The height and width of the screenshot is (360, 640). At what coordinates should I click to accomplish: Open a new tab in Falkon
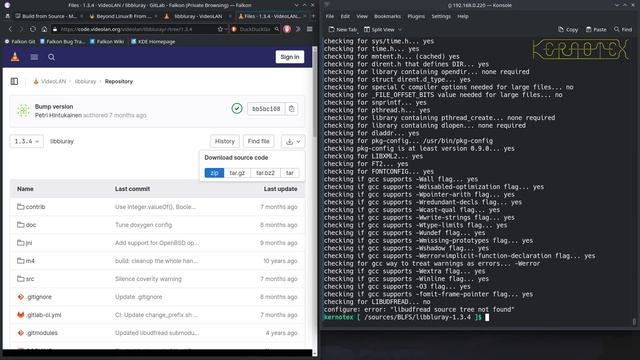[313, 16]
